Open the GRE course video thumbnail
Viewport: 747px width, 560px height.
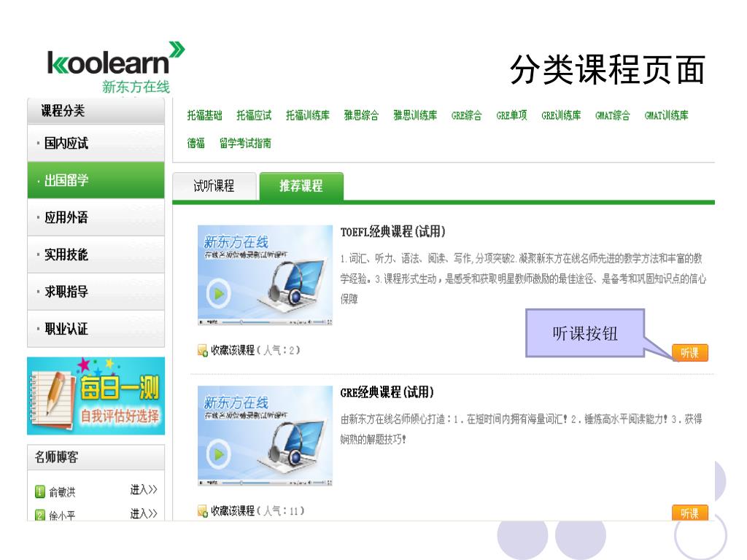(x=265, y=436)
